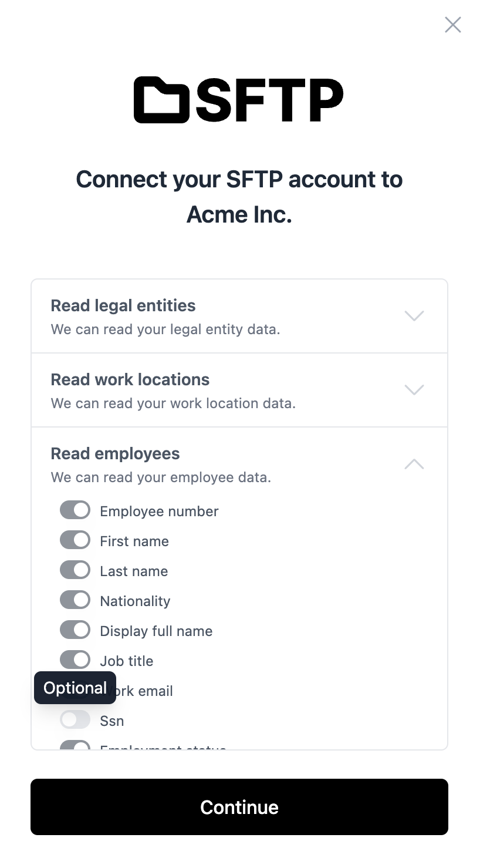This screenshot has height=868, width=480.
Task: Click the Read employees heading
Action: [116, 453]
